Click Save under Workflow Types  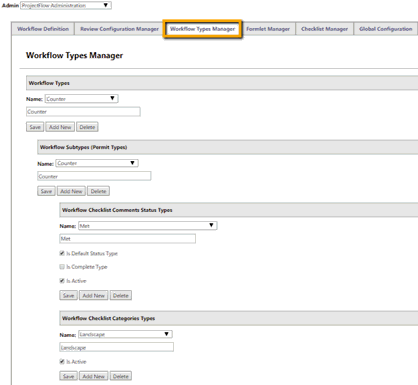[35, 127]
